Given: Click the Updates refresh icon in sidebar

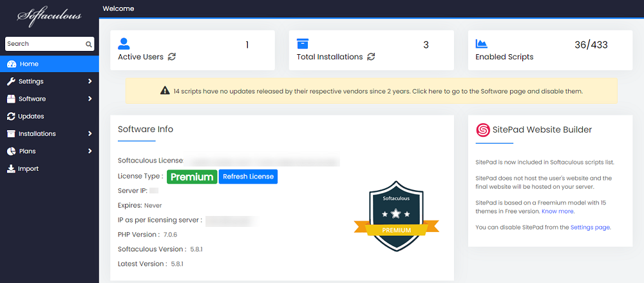Looking at the screenshot, I should pos(11,117).
